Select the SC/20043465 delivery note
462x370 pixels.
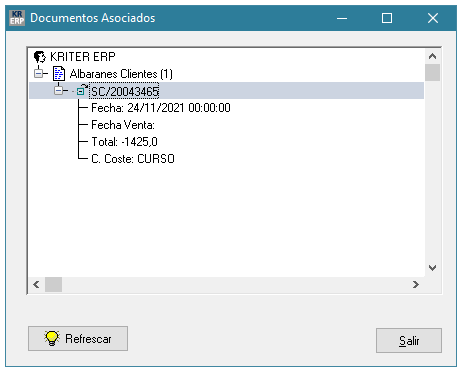pos(124,91)
